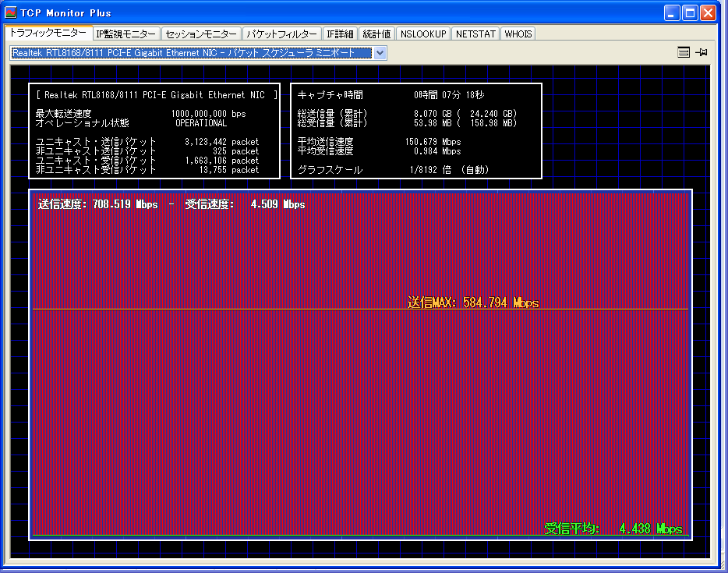This screenshot has width=728, height=573.
Task: Click the 受信平均 4.438 Mbps label
Action: [613, 529]
